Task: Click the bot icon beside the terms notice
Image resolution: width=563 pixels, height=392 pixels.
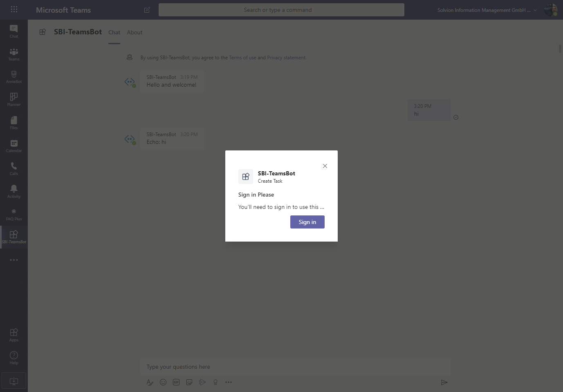Action: pyautogui.click(x=130, y=57)
